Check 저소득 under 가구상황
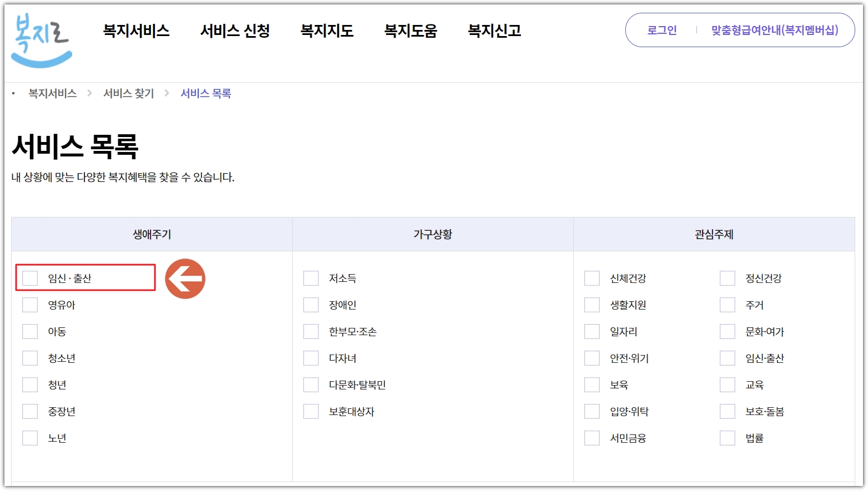This screenshot has width=868, height=491. [311, 277]
